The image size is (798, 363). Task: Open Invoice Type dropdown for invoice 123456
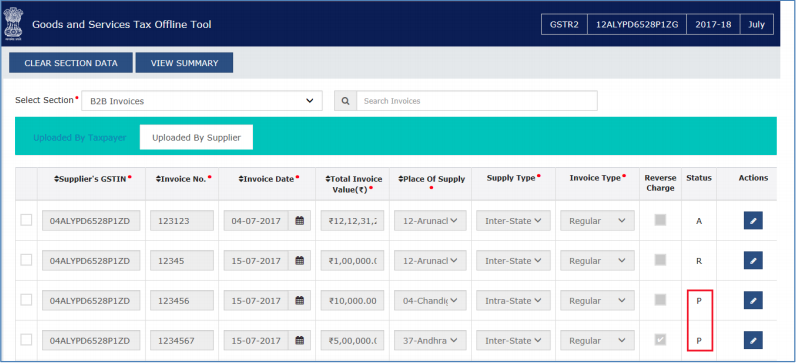[x=597, y=300]
